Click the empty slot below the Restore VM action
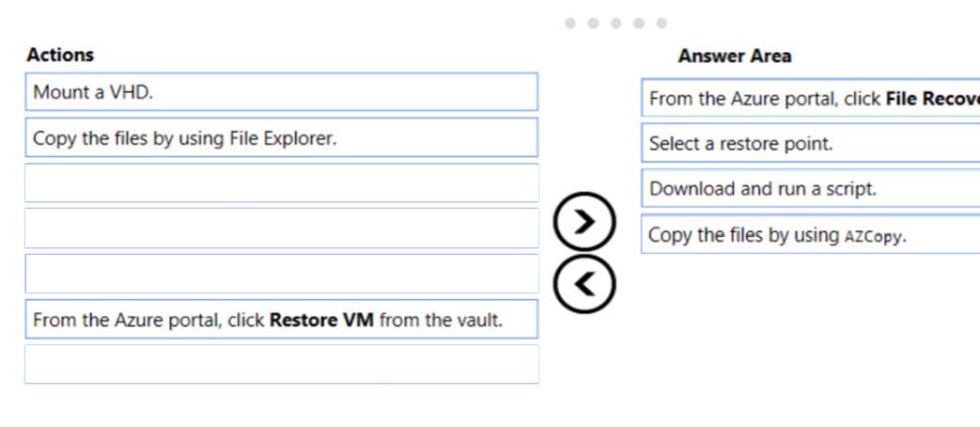Screen dimensions: 980x427 (x=281, y=365)
